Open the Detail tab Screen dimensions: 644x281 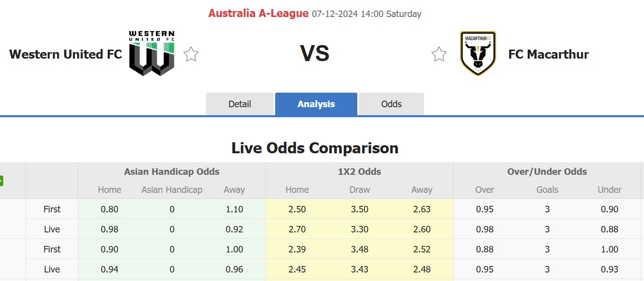[x=240, y=104]
